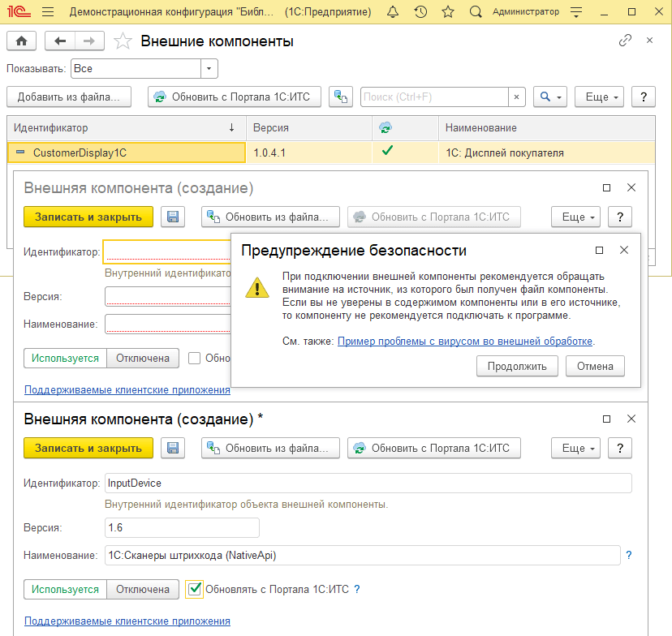Screen dimensions: 672x636
Task: Click Обновить из файла in the InputDevice form
Action: (270, 448)
